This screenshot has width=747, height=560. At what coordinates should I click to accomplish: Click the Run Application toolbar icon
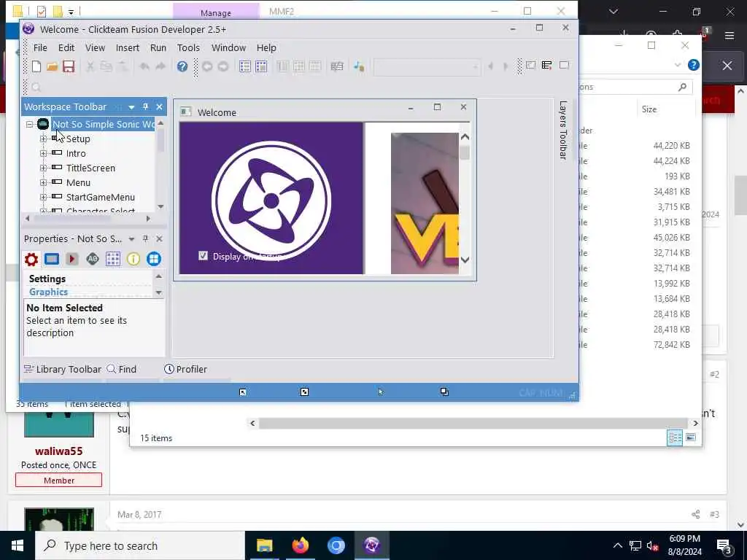point(546,65)
